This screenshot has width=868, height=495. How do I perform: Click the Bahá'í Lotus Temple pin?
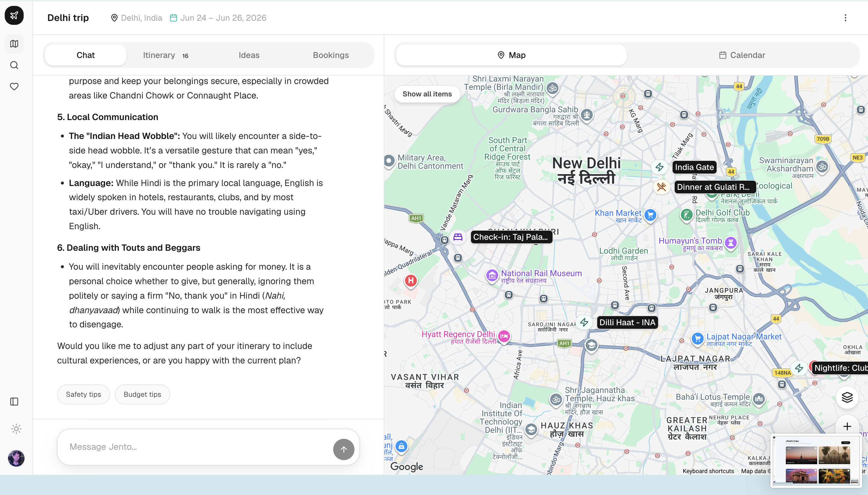click(x=759, y=399)
